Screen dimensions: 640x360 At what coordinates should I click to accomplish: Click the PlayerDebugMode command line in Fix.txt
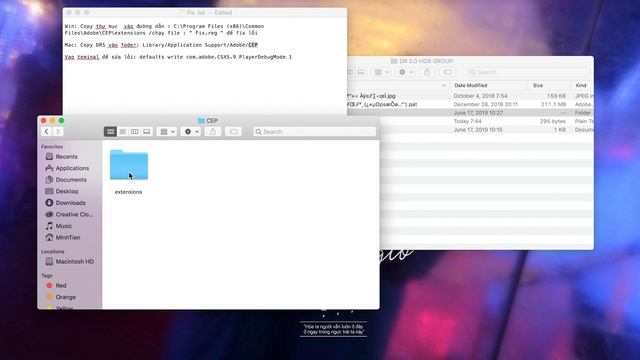[x=178, y=57]
